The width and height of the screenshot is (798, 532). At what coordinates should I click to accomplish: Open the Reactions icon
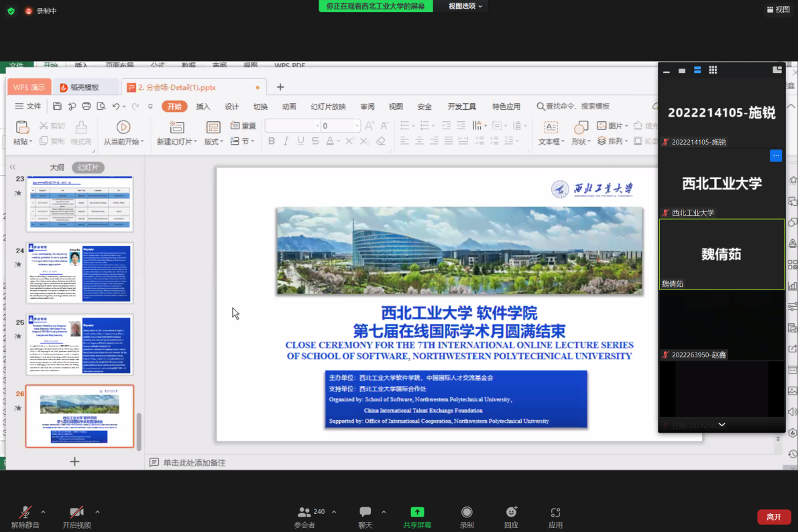coord(511,513)
